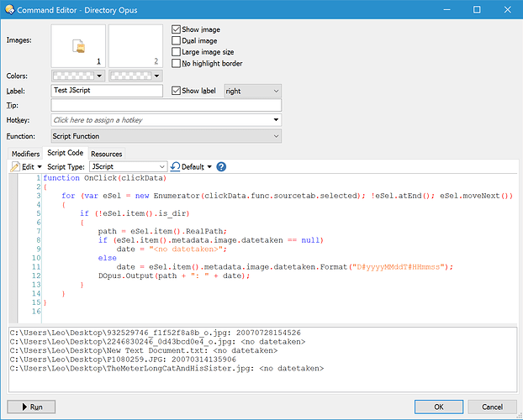Open the Script Type JScript dropdown
This screenshot has width=523, height=420.
click(128, 166)
